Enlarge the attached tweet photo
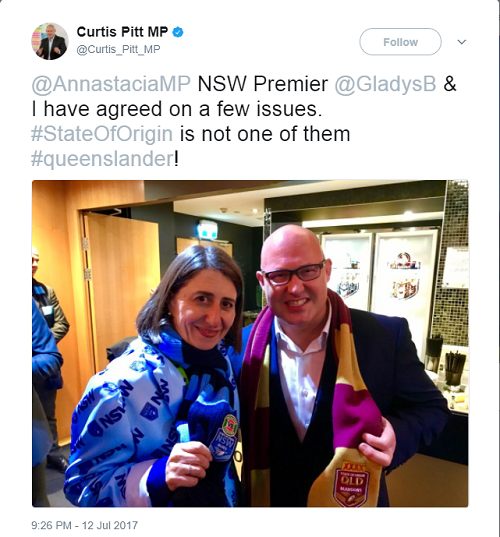The width and height of the screenshot is (500, 537). coord(250,344)
